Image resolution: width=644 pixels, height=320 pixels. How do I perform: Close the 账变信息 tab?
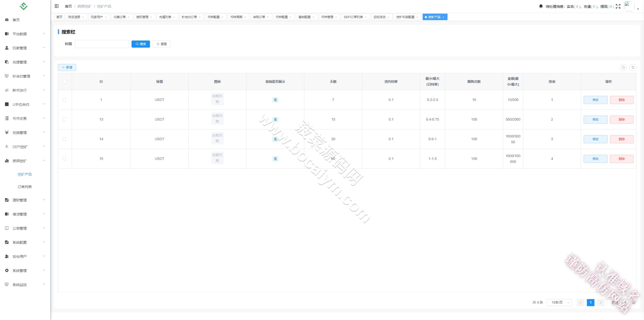83,17
